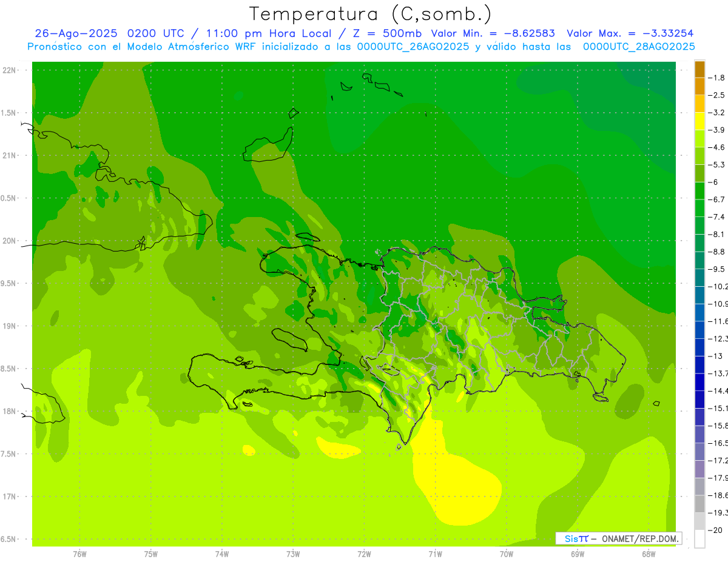Click the -15.8 colorbar value
The height and width of the screenshot is (562, 728).
718,425
